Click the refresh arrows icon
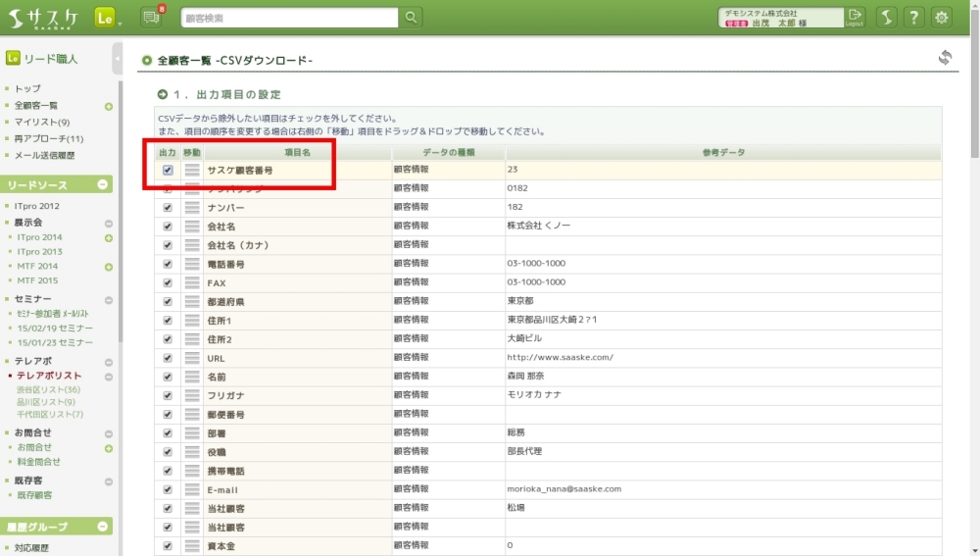 tap(945, 58)
